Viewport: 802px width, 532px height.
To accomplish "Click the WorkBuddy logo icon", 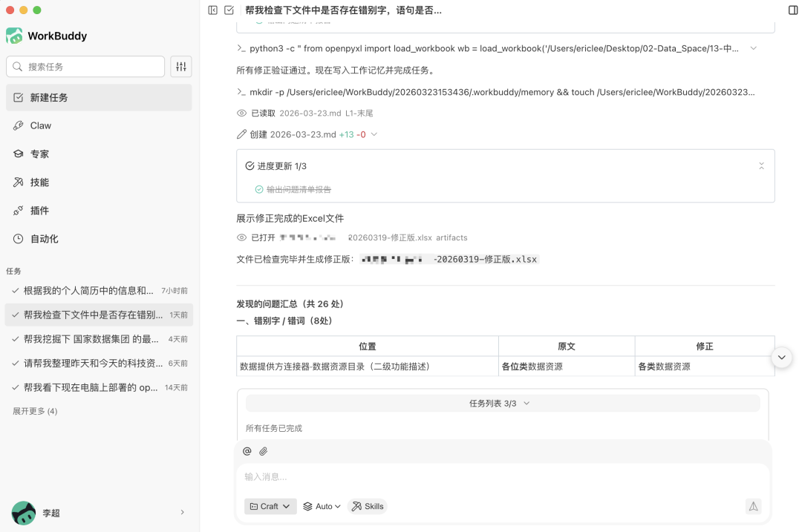I will [x=14, y=36].
